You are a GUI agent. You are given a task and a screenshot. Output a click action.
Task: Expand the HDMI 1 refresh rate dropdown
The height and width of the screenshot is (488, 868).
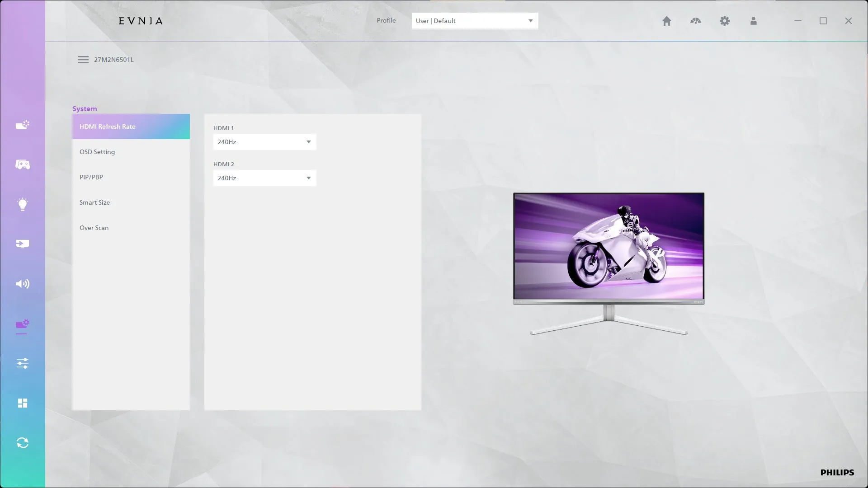[x=264, y=142]
